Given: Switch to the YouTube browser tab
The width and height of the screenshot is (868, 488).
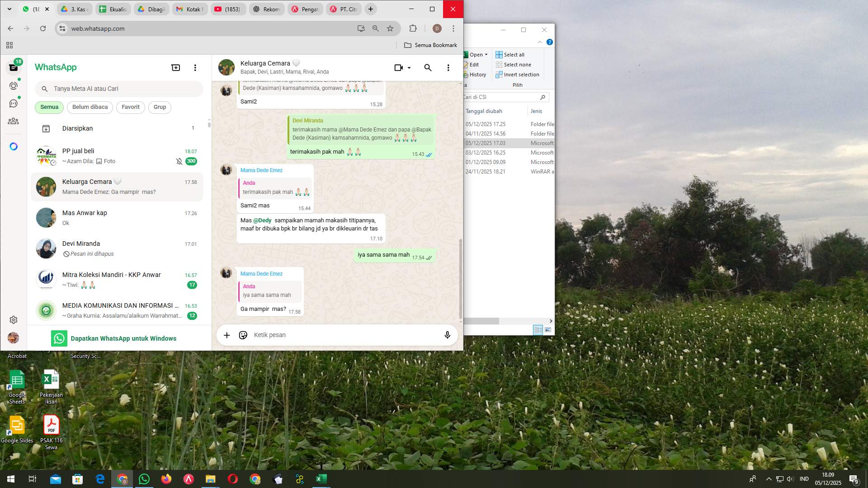Looking at the screenshot, I should (x=228, y=9).
